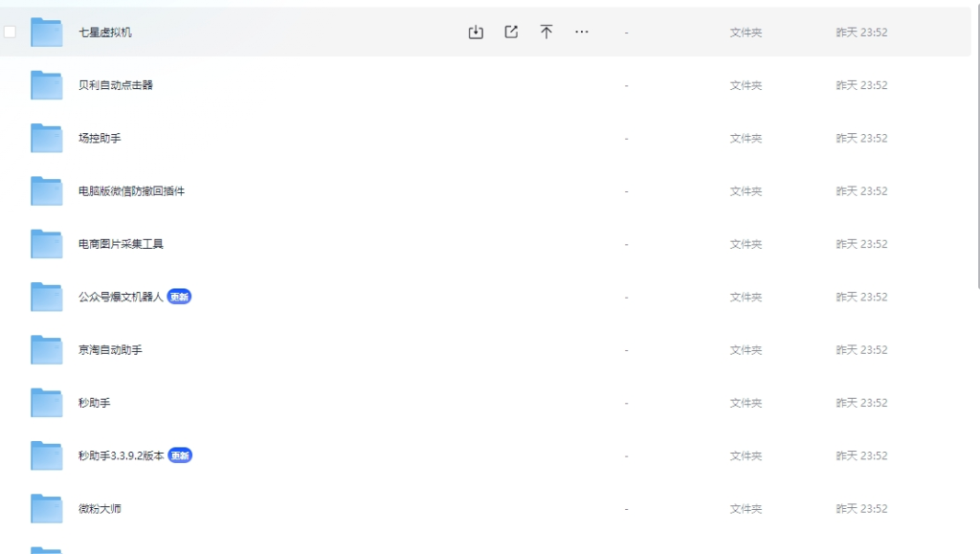Open the 秒助手 folder name link
980x554 pixels.
[x=94, y=403]
